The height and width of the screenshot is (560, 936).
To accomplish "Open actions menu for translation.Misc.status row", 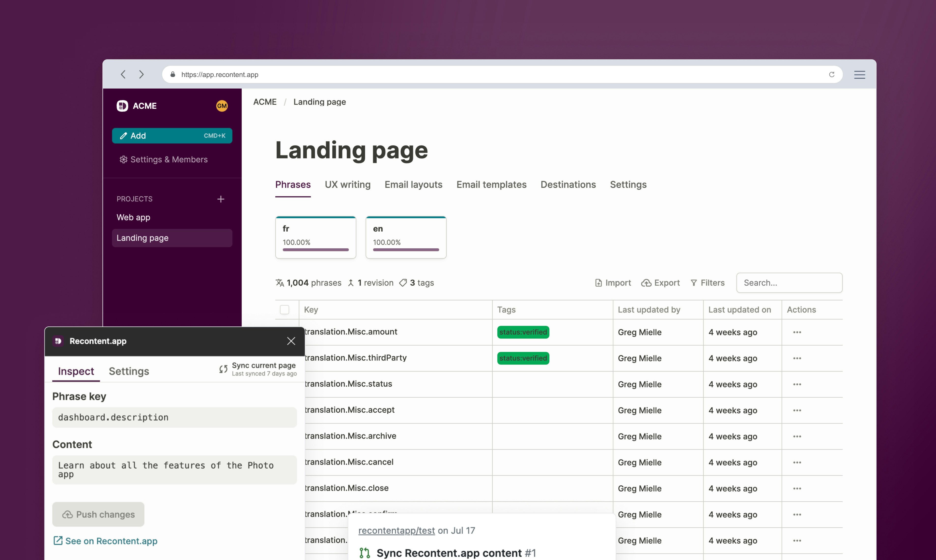I will (797, 385).
